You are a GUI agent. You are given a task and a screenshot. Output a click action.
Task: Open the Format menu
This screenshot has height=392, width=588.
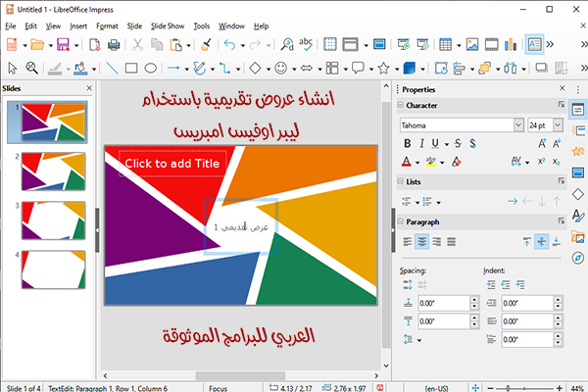[x=107, y=25]
